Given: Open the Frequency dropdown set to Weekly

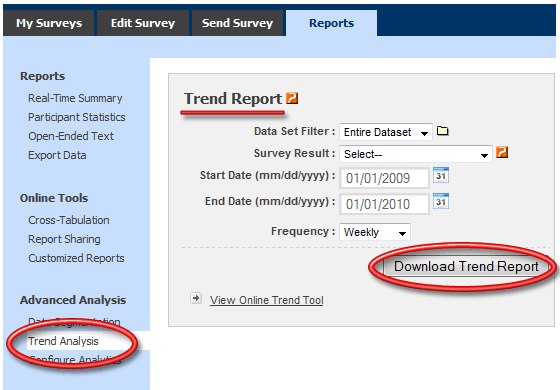Looking at the screenshot, I should point(375,232).
